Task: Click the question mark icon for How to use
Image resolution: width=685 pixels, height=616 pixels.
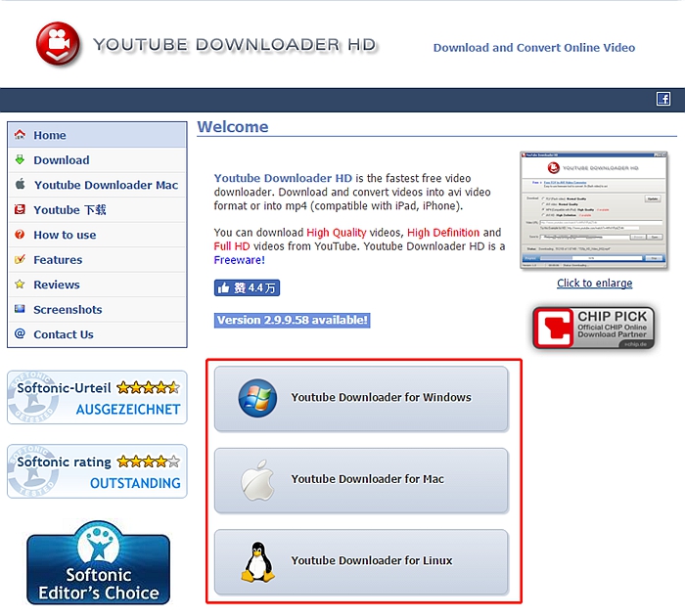Action: pos(20,235)
